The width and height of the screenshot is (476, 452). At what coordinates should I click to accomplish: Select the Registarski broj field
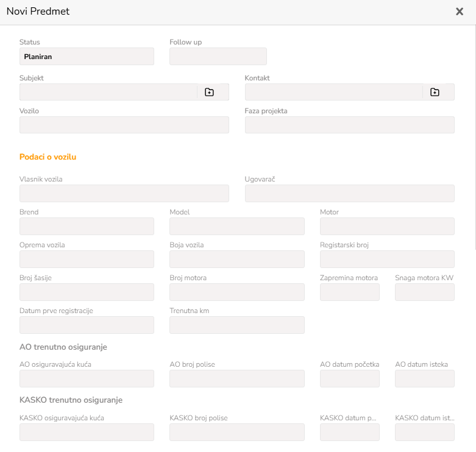click(387, 260)
